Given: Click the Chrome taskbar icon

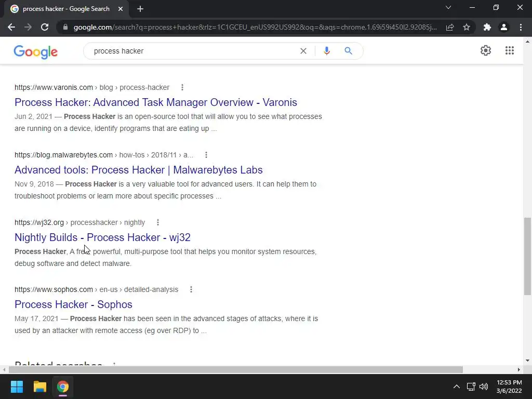Looking at the screenshot, I should 62,387.
